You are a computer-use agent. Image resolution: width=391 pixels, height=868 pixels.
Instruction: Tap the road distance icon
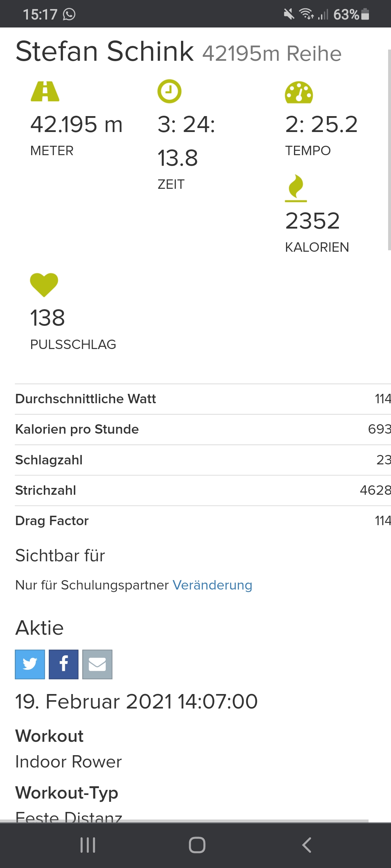(x=45, y=92)
